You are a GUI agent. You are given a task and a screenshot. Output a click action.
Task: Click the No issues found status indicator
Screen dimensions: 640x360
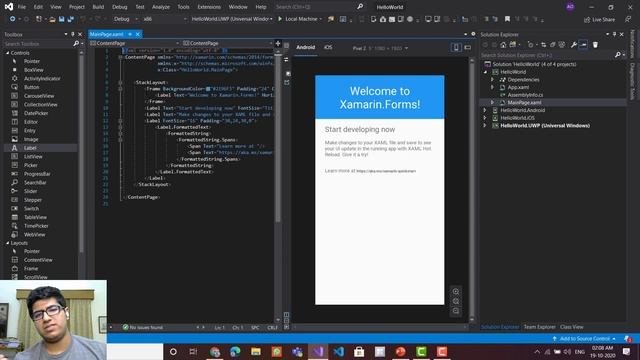coord(143,327)
